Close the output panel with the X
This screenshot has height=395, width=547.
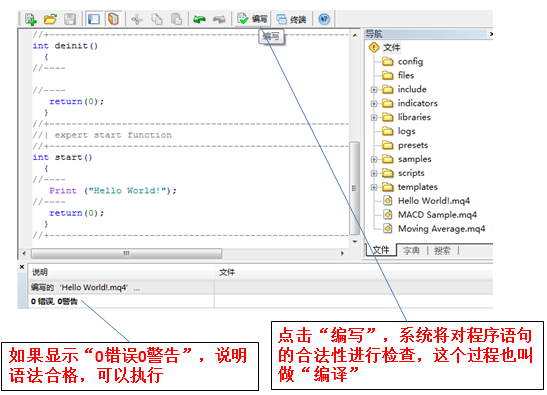[22, 267]
